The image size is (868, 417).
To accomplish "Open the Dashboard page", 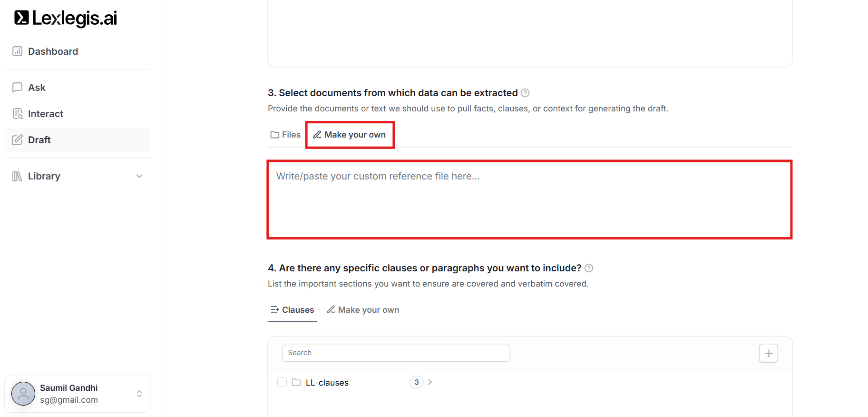I will tap(53, 51).
